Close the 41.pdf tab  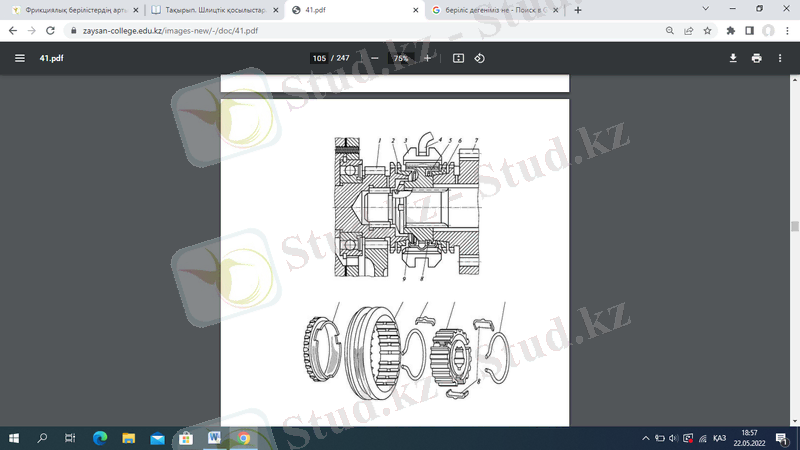tap(416, 10)
